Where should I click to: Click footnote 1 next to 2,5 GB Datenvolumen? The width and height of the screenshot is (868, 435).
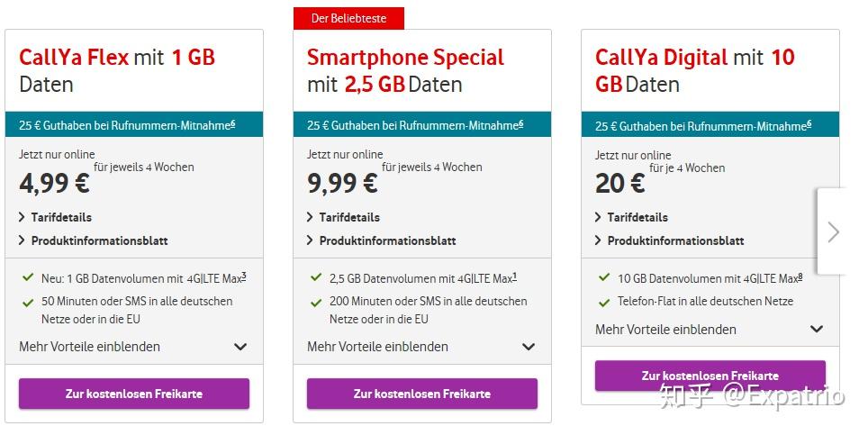[x=513, y=276]
